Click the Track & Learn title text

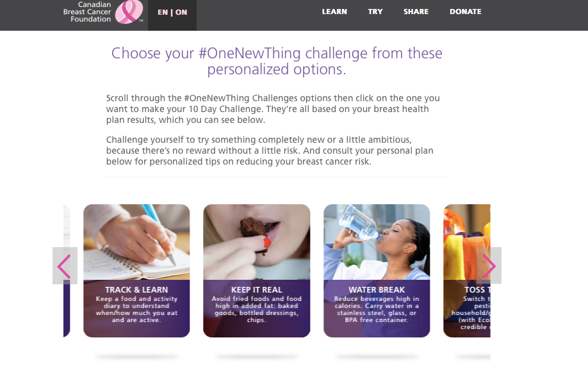click(x=136, y=290)
